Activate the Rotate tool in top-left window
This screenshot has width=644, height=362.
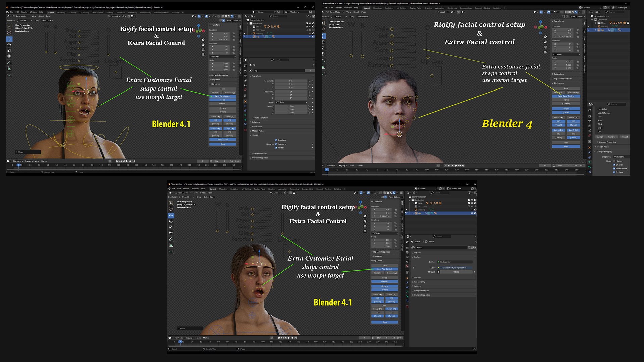click(9, 45)
